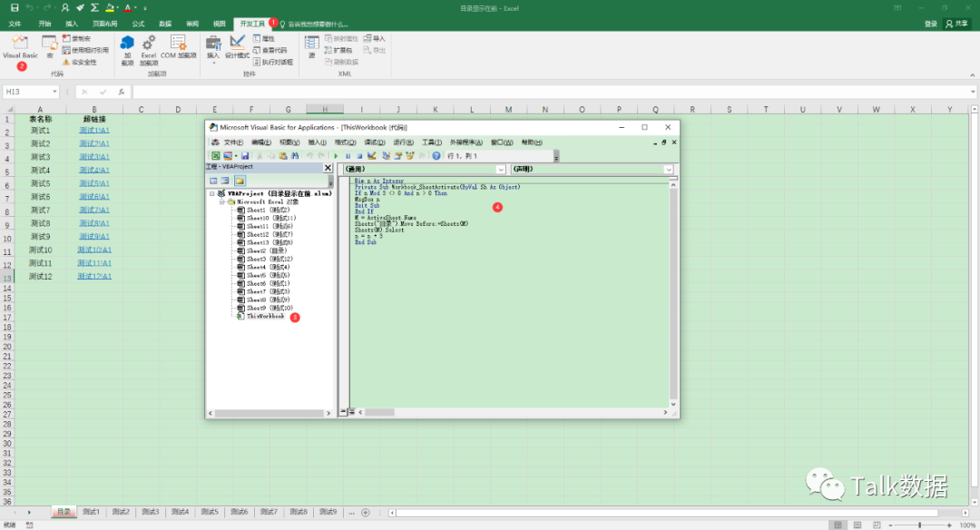This screenshot has width=980, height=530.
Task: Click the Save disk icon in VBA toolbar
Action: (x=245, y=155)
